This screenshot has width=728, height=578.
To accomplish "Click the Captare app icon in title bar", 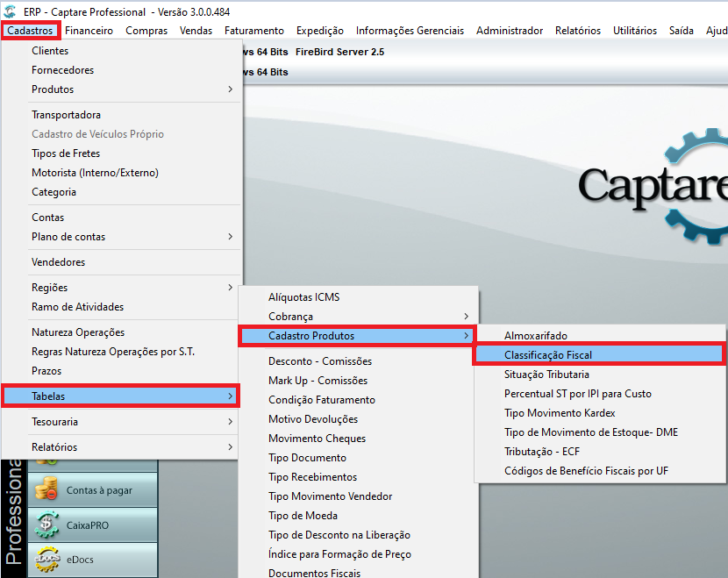I will pos(10,11).
